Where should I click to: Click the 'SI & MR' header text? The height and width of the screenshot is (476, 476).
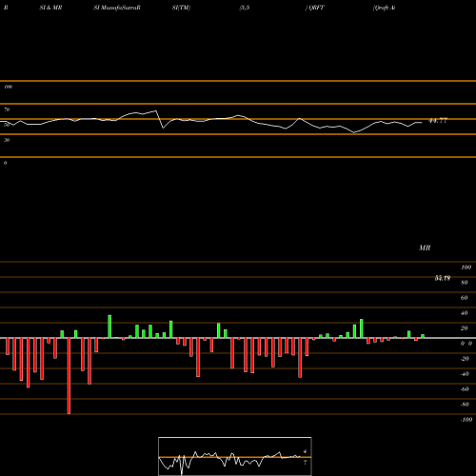pos(50,8)
